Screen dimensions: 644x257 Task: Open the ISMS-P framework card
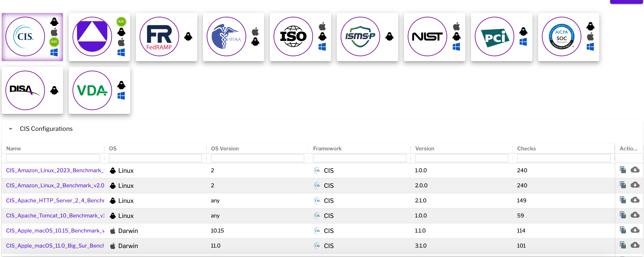click(367, 37)
